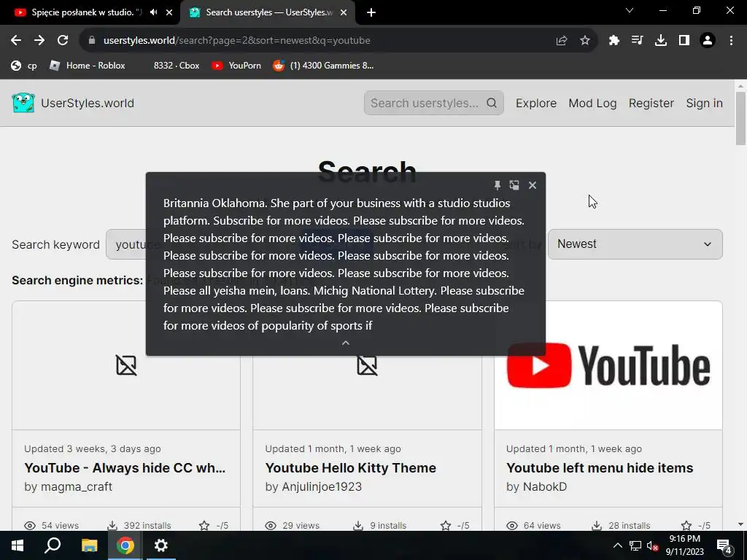Click the UserStyles.world site name

click(x=88, y=103)
